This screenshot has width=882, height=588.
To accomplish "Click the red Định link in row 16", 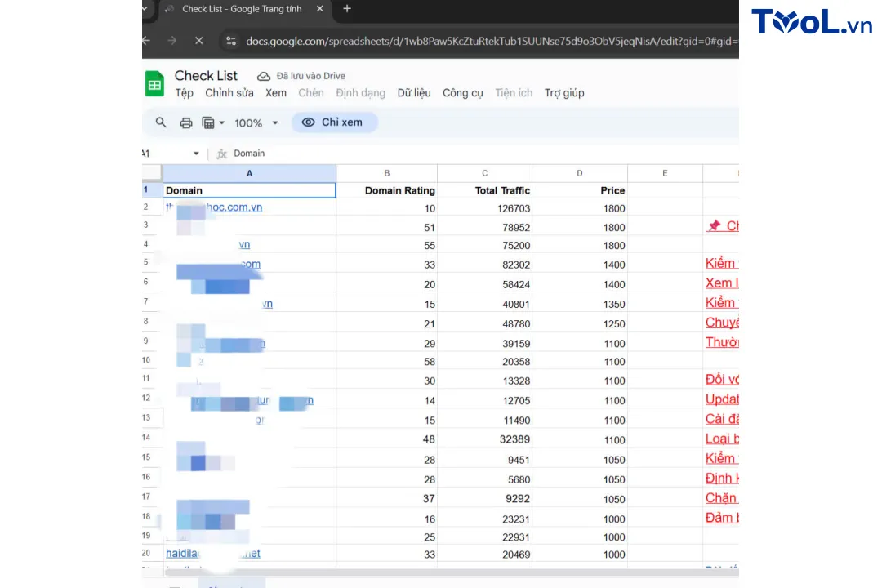I will coord(722,479).
